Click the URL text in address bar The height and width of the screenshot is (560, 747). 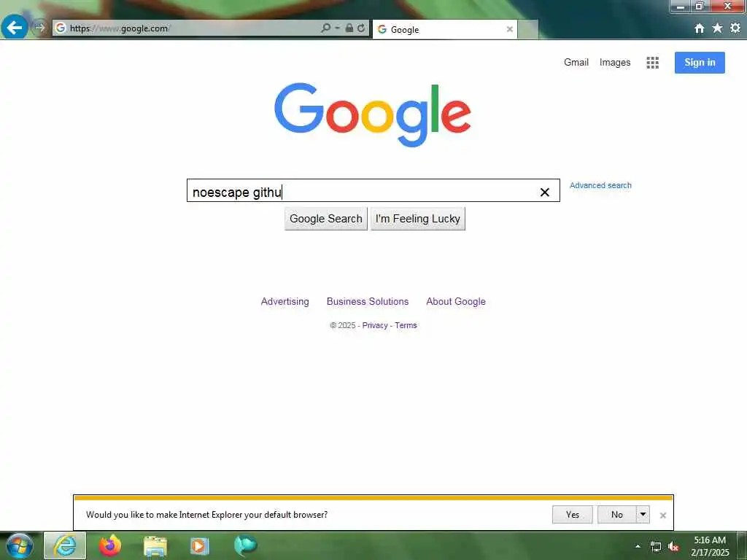pyautogui.click(x=120, y=28)
